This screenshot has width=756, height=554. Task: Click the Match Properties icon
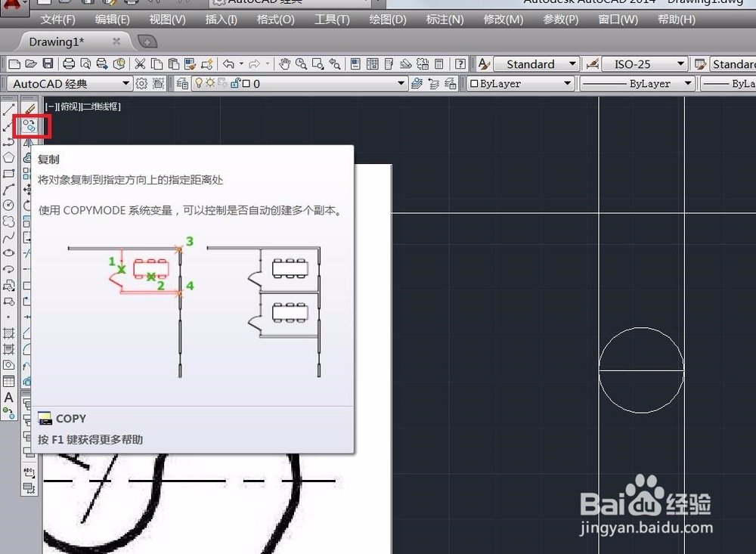pos(191,63)
